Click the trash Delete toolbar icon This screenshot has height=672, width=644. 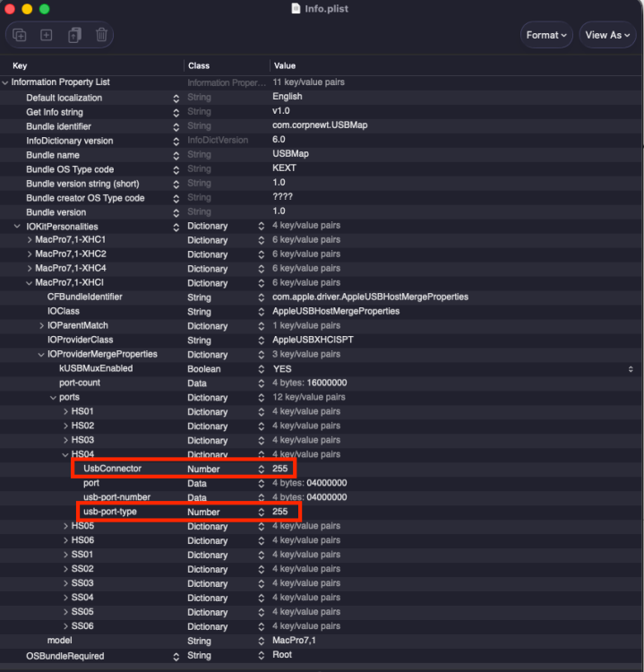coord(101,35)
